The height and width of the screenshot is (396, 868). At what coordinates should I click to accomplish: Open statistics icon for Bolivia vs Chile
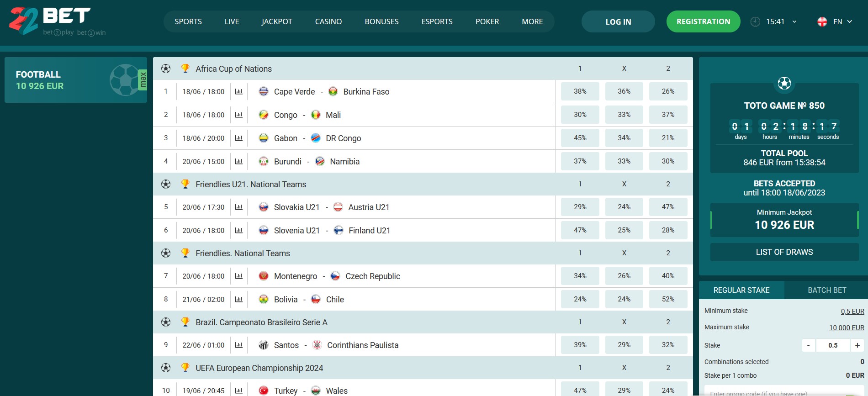(238, 299)
